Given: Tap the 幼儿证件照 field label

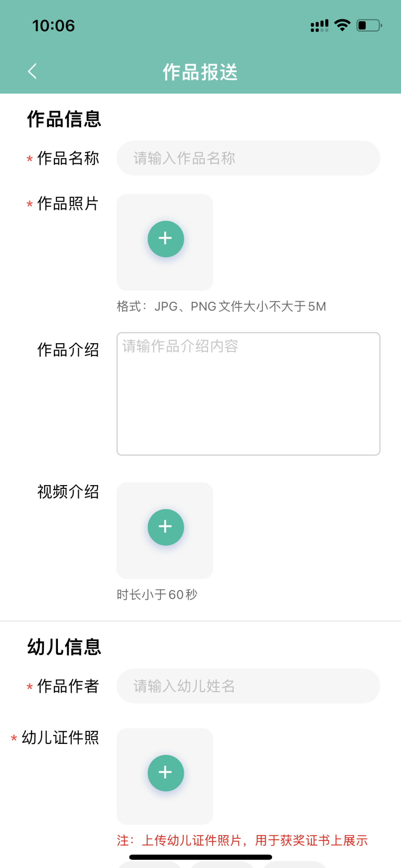Looking at the screenshot, I should 60,738.
